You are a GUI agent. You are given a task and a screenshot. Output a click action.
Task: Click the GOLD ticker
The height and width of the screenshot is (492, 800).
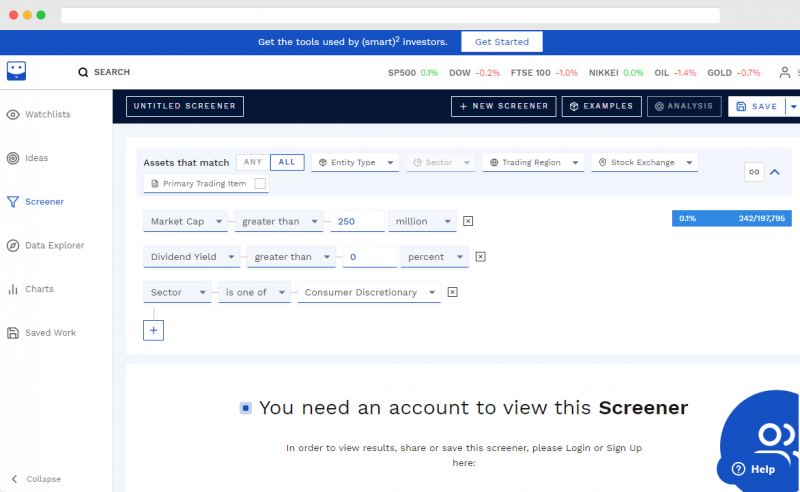(x=734, y=73)
